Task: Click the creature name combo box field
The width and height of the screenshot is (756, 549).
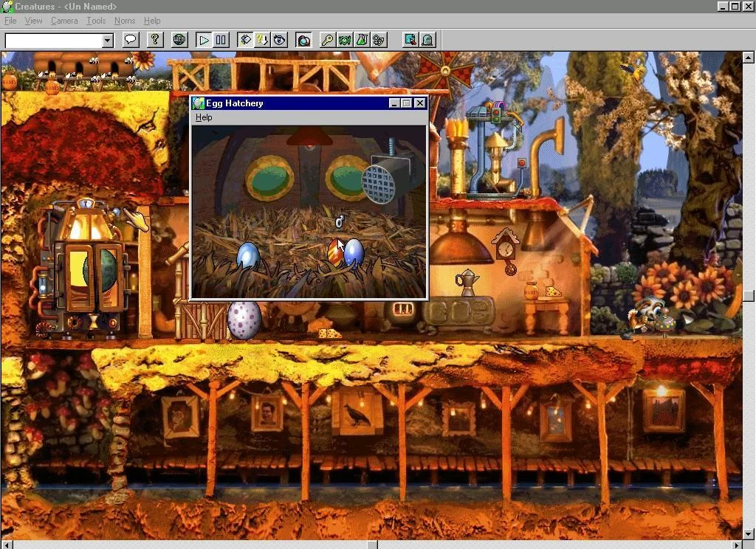Action: 52,41
